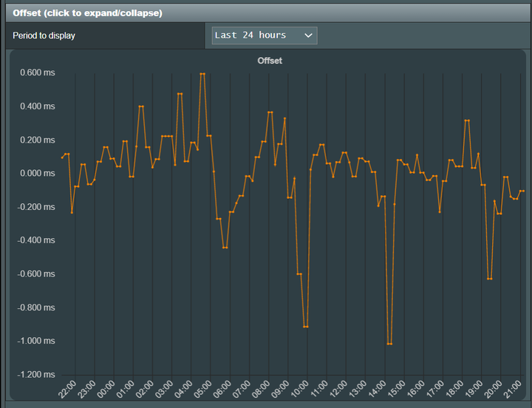Click the 18:00 x-axis label

pyautogui.click(x=454, y=389)
